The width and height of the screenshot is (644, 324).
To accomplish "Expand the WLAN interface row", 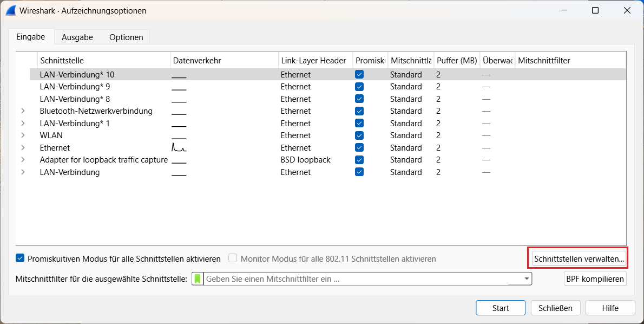I will click(23, 135).
